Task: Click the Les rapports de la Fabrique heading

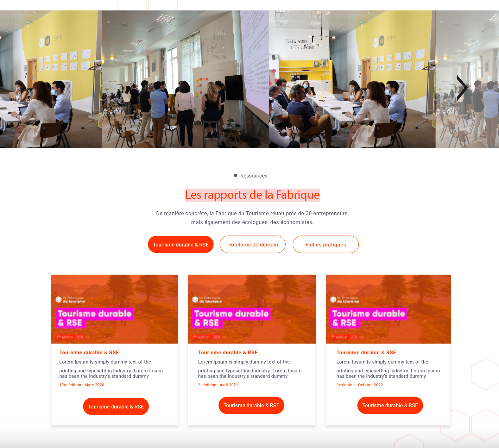Action: 252,195
